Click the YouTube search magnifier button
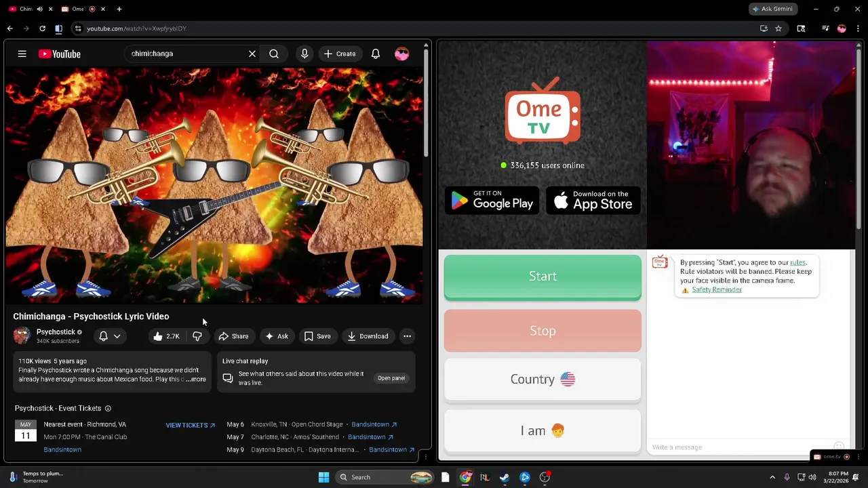 (274, 54)
